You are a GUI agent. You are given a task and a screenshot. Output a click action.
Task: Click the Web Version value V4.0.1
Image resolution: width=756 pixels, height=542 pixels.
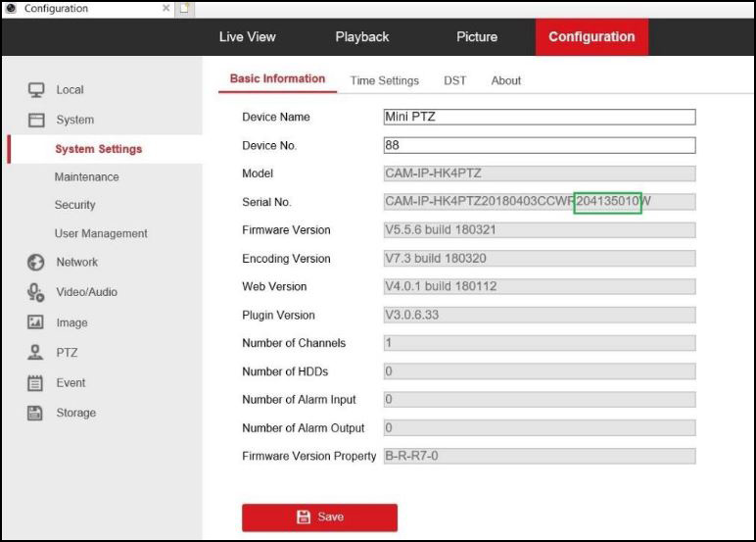coord(540,286)
